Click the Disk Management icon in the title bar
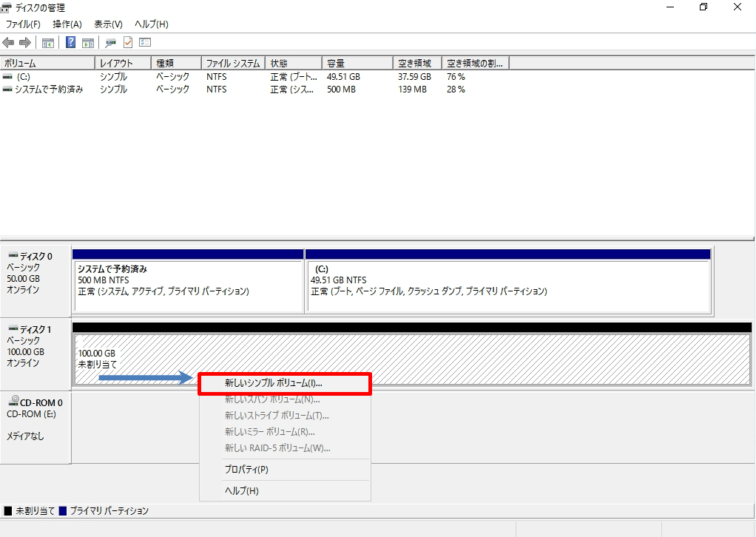This screenshot has width=756, height=537. point(6,7)
